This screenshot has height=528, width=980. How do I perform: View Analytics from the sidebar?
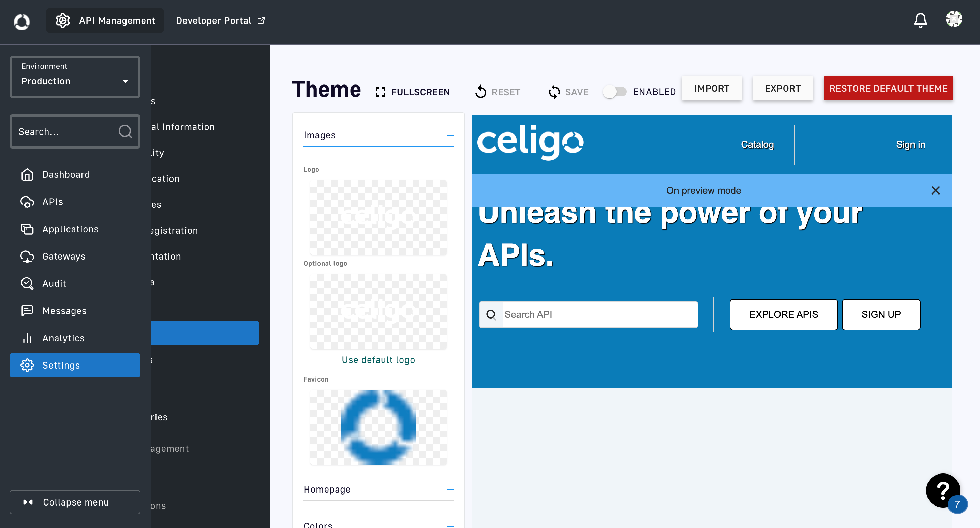[63, 338]
